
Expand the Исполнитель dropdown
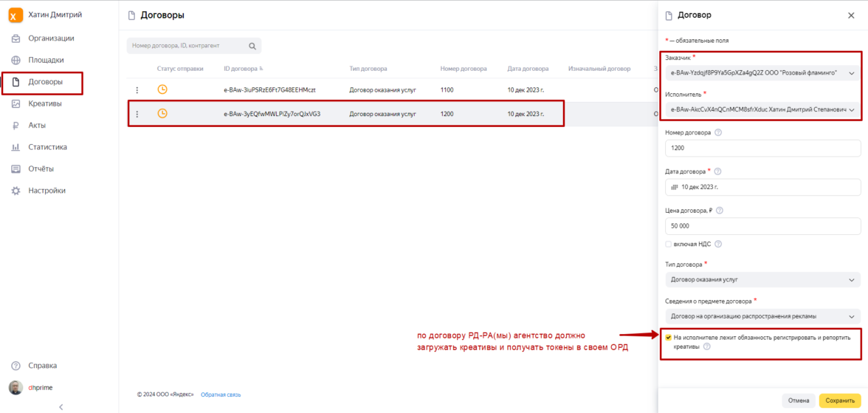click(x=852, y=110)
